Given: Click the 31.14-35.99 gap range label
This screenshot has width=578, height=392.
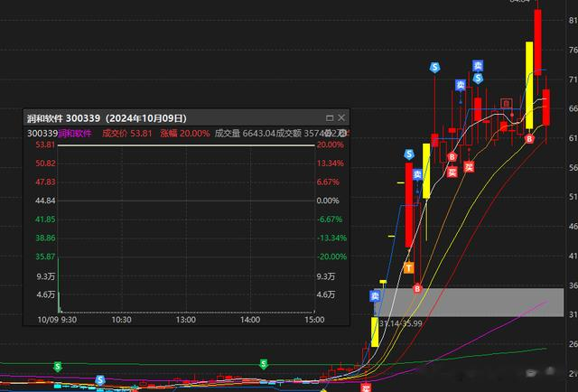Looking at the screenshot, I should click(401, 323).
